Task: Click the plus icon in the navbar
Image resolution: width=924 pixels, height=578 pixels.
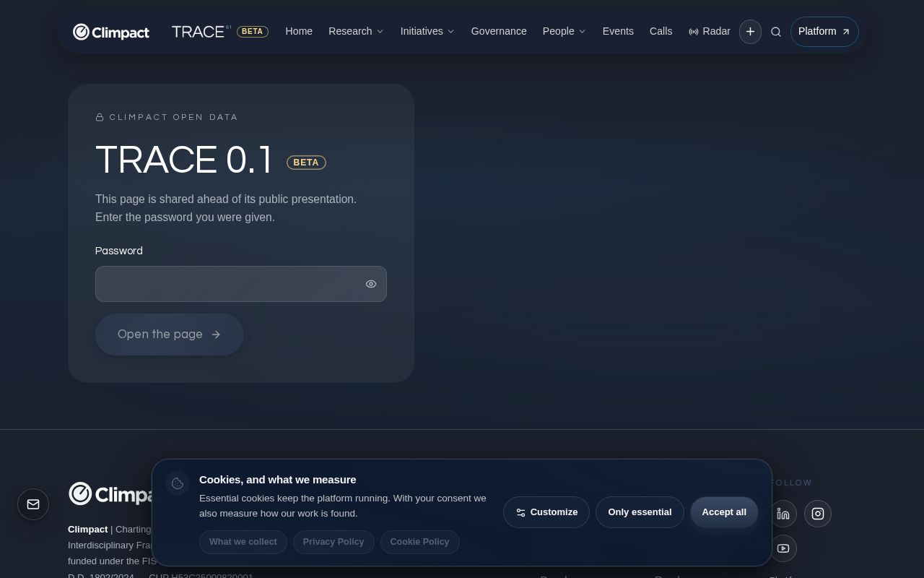Action: coord(750,32)
